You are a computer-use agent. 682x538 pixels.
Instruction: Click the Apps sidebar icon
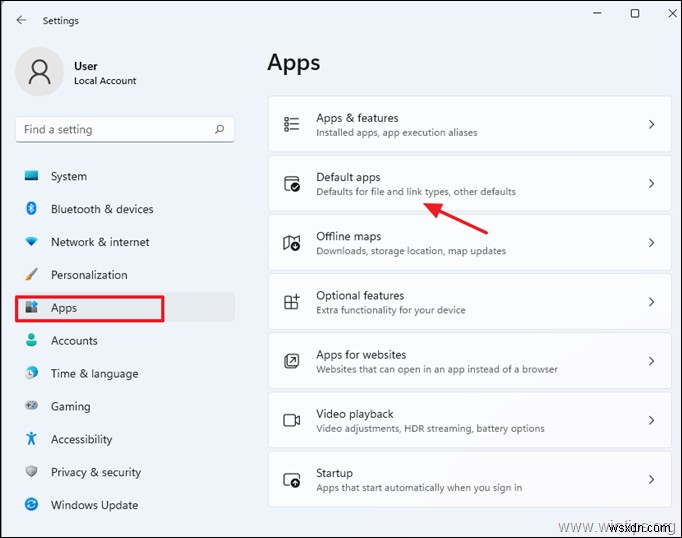coord(31,307)
